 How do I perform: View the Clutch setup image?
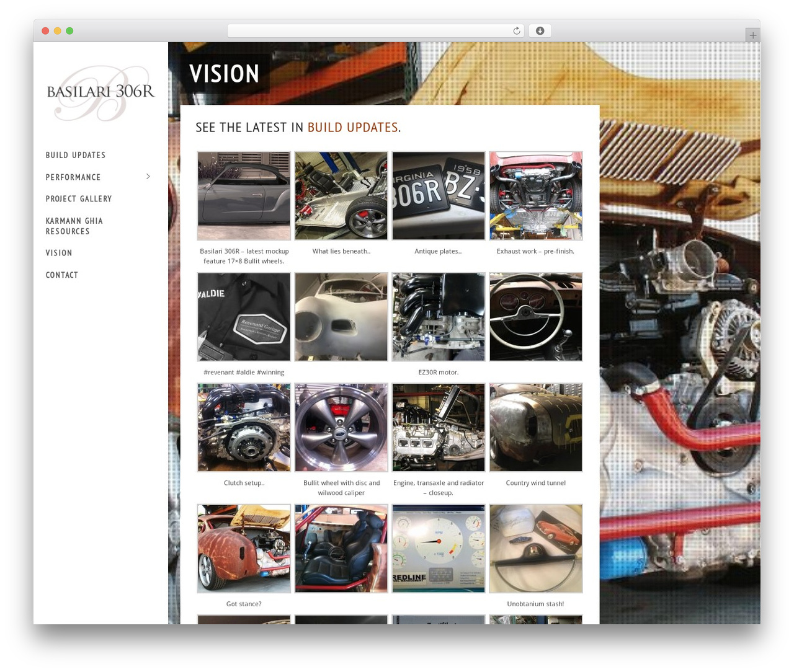click(x=244, y=427)
